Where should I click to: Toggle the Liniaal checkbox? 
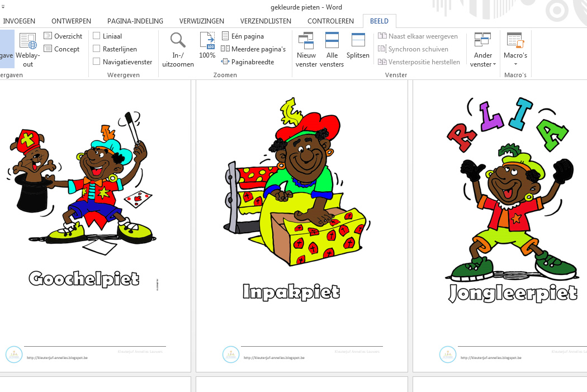[97, 36]
